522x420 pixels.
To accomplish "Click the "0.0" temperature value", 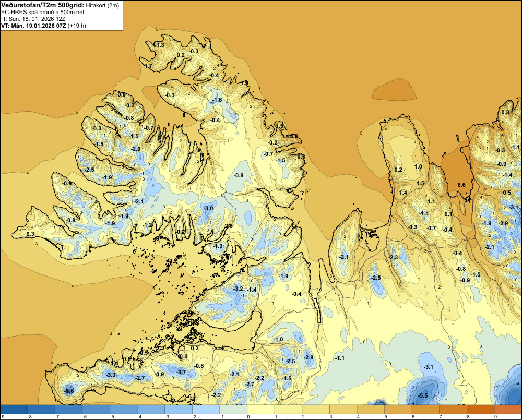I will pos(183,357).
